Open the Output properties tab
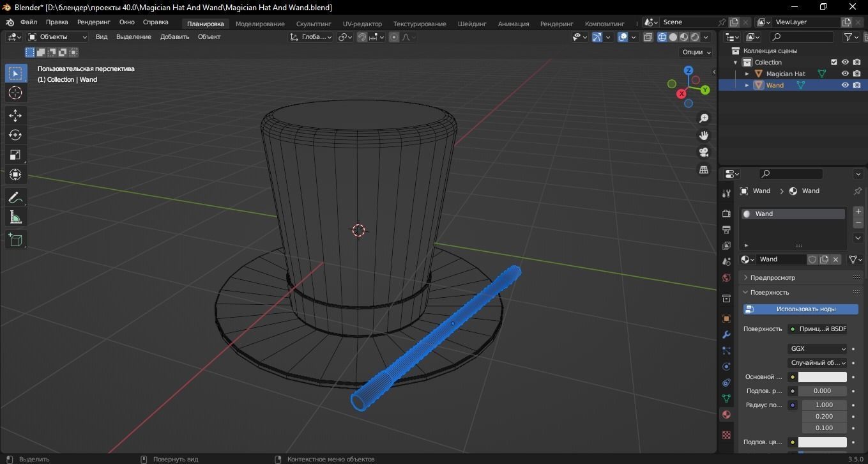Image resolution: width=868 pixels, height=464 pixels. (726, 229)
